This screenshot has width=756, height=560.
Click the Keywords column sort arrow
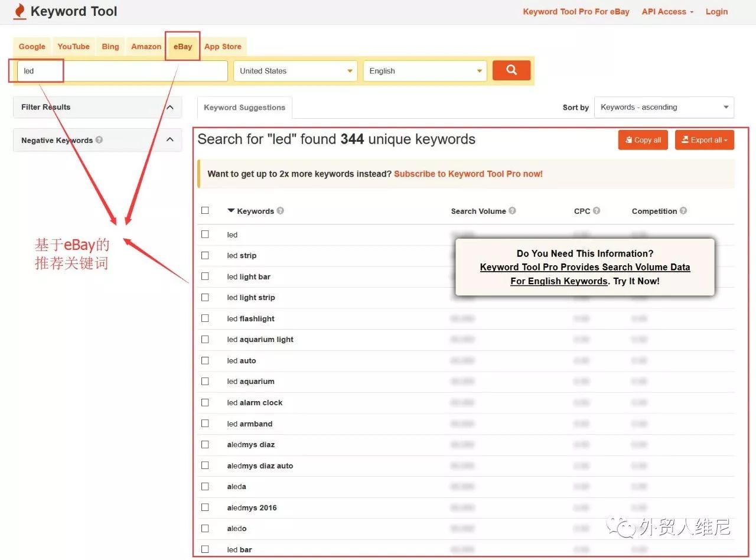pyautogui.click(x=231, y=211)
